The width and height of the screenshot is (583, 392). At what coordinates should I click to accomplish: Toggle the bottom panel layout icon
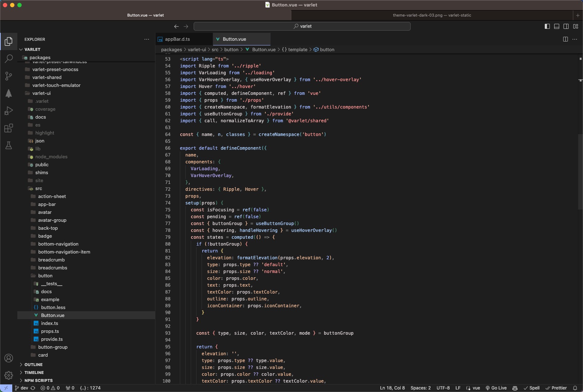tap(557, 26)
